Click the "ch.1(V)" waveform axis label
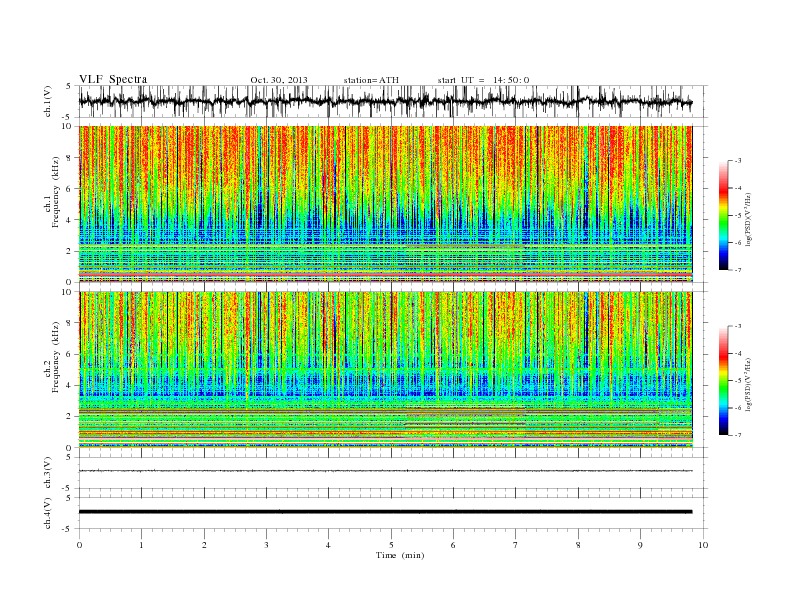Image resolution: width=792 pixels, height=612 pixels. [48, 101]
